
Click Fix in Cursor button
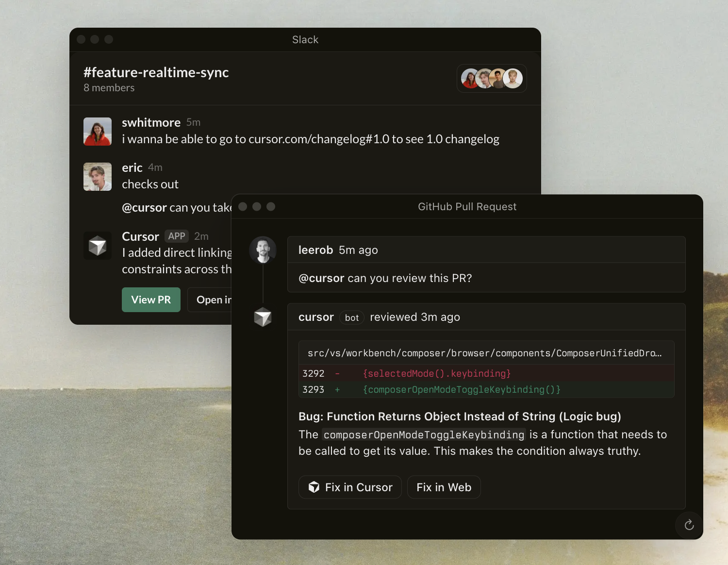click(350, 487)
